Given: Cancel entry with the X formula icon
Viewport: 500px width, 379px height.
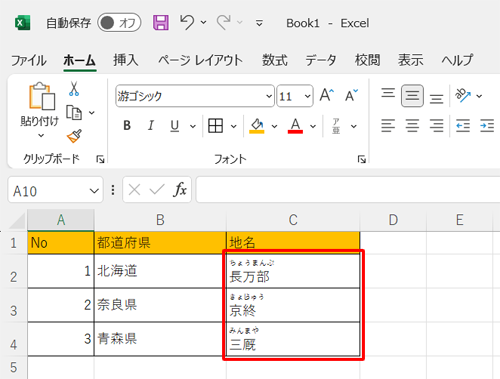Looking at the screenshot, I should point(134,190).
